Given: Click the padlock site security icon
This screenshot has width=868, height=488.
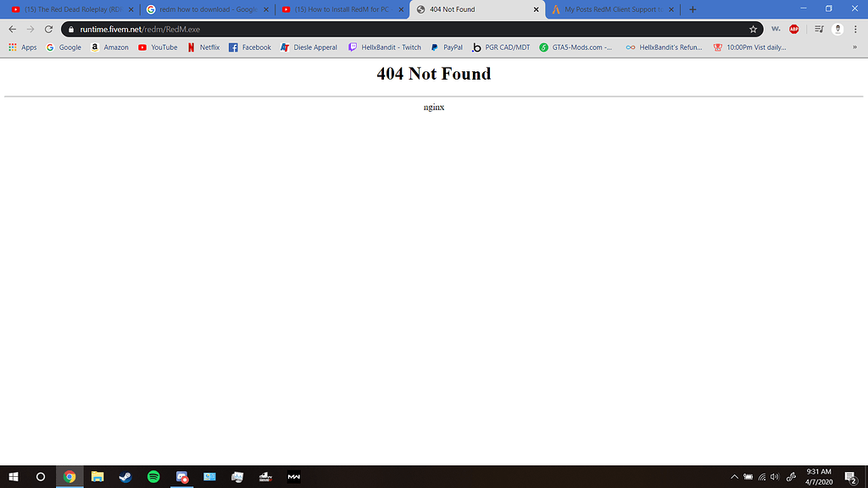Looking at the screenshot, I should pyautogui.click(x=70, y=28).
